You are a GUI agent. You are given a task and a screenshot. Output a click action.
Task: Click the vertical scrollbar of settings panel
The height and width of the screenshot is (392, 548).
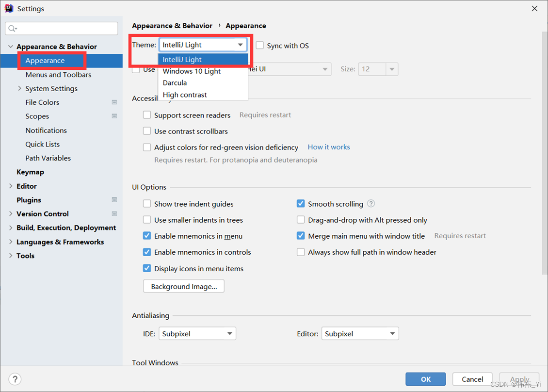click(545, 153)
